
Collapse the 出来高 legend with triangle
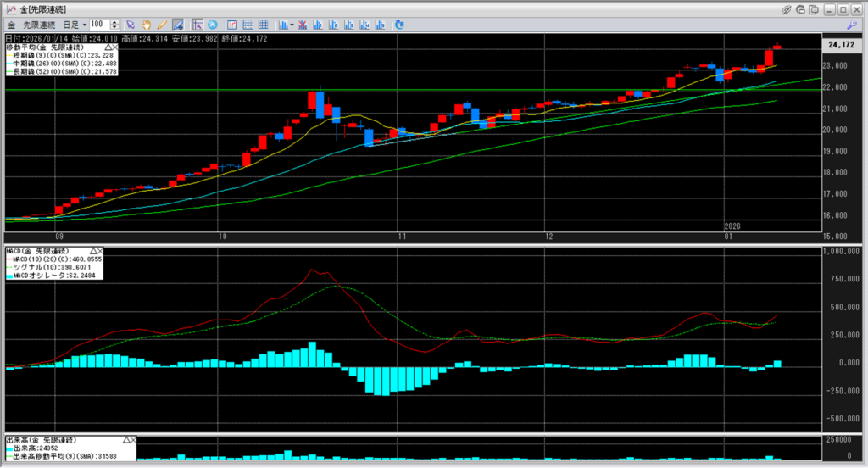pyautogui.click(x=125, y=441)
